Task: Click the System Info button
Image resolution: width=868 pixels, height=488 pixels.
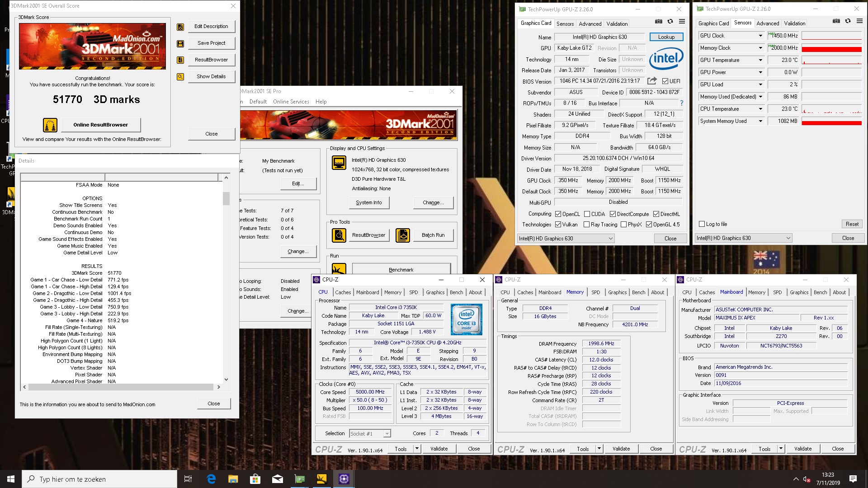Action: coord(369,203)
